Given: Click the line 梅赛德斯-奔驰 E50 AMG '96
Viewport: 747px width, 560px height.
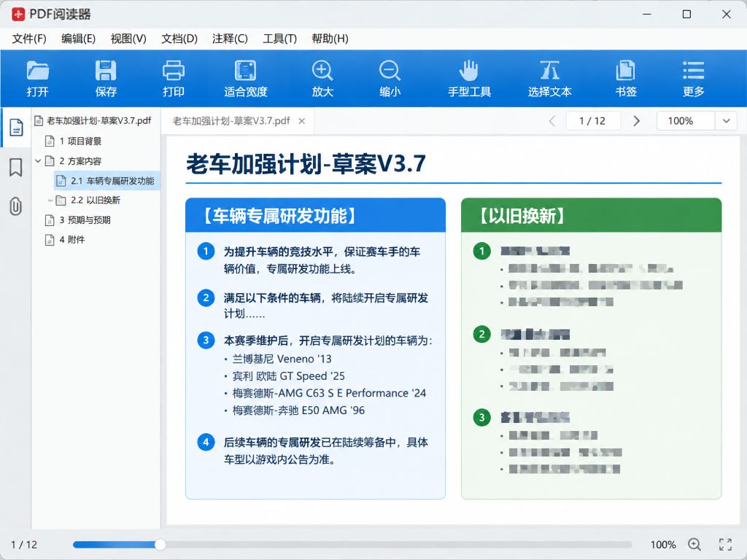Looking at the screenshot, I should (x=298, y=410).
